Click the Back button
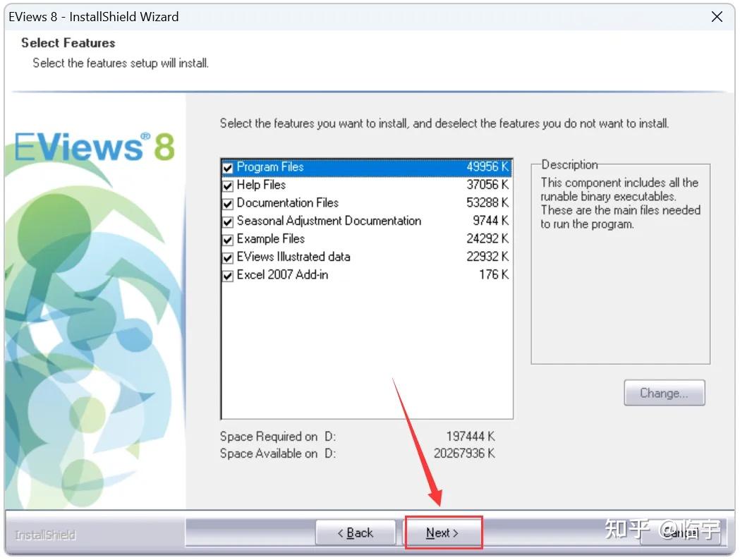The height and width of the screenshot is (560, 740). coord(356,532)
